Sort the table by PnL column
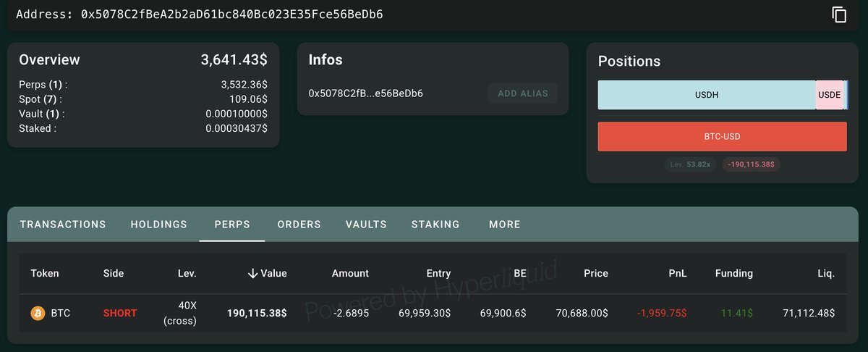The image size is (868, 352). coord(677,274)
